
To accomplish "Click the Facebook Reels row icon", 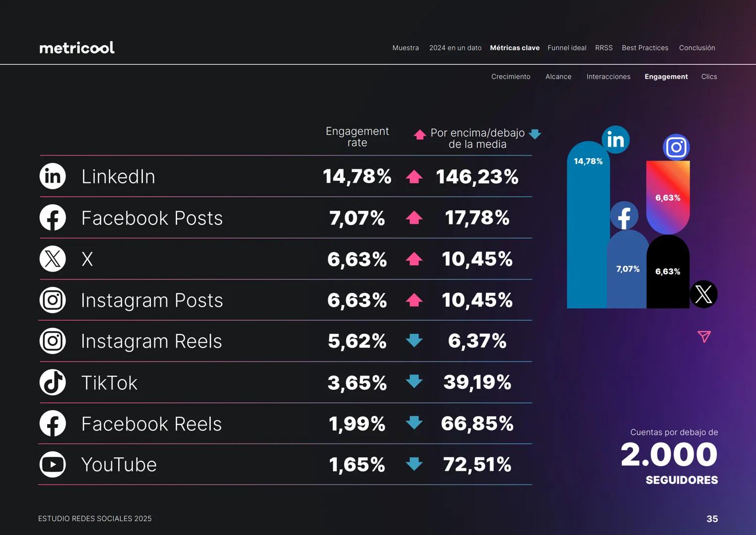I will (x=52, y=424).
